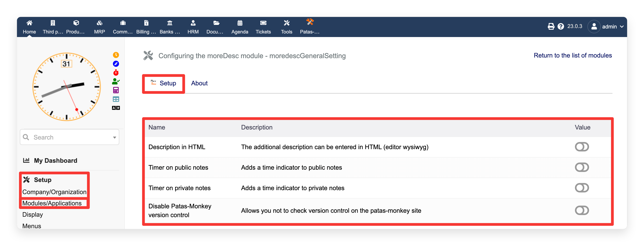The height and width of the screenshot is (246, 644).
Task: Open the Home menu icon
Action: (29, 23)
